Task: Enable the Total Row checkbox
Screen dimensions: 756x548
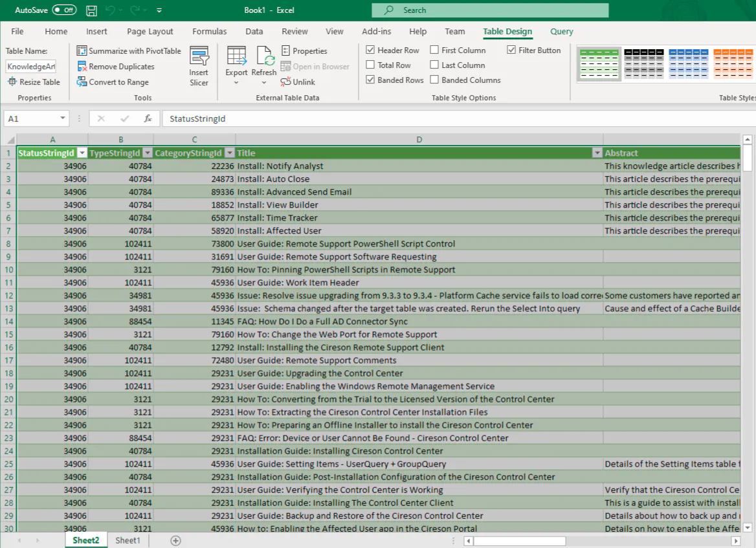Action: click(x=370, y=65)
